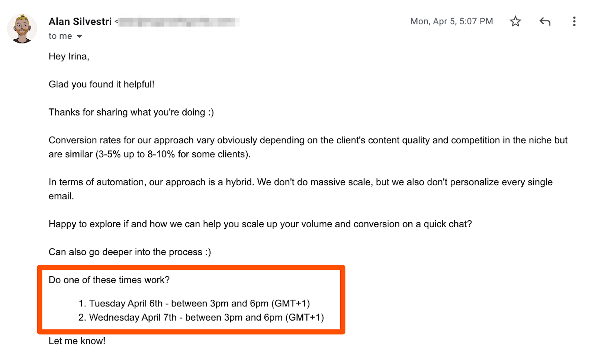
Task: Click the "Do one of these times work?" question
Action: (109, 280)
